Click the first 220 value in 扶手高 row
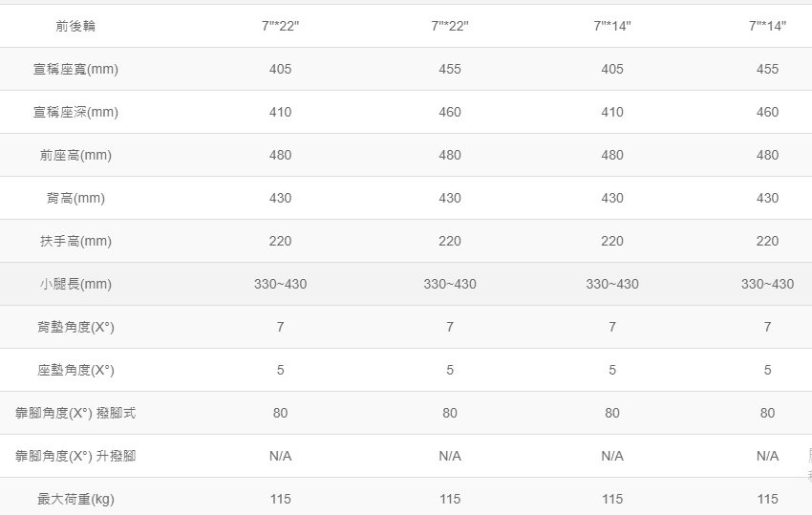This screenshot has height=515, width=812. point(280,241)
